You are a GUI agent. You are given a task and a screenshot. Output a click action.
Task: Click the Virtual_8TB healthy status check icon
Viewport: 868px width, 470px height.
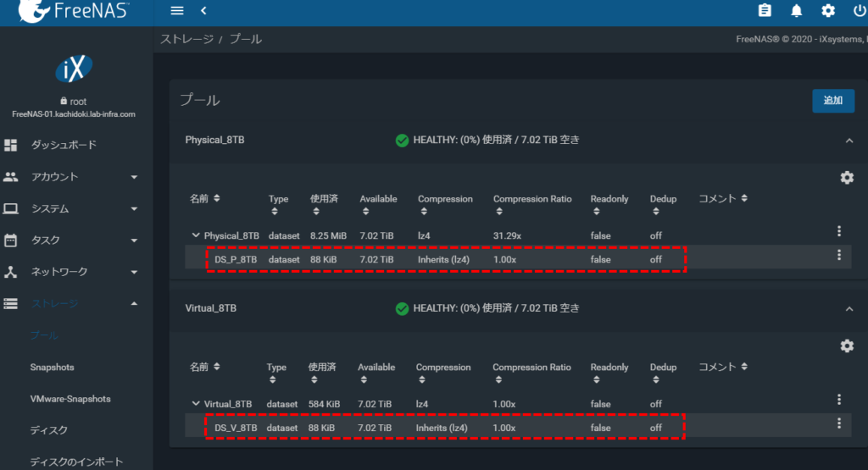coord(403,308)
